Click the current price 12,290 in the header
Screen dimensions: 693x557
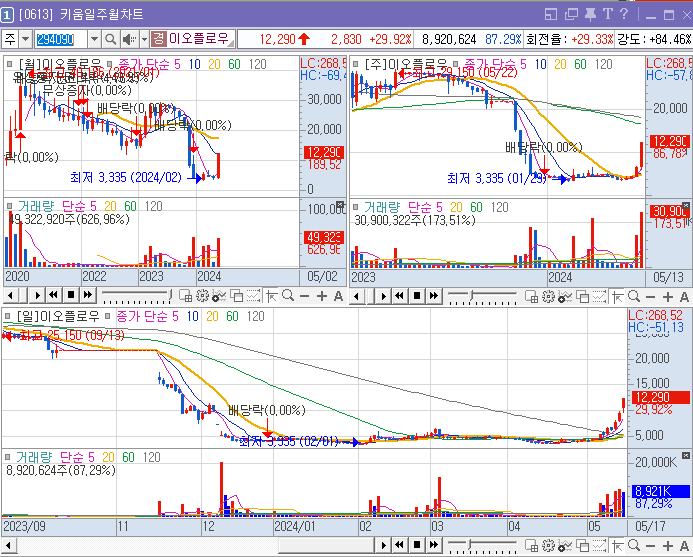coord(278,39)
